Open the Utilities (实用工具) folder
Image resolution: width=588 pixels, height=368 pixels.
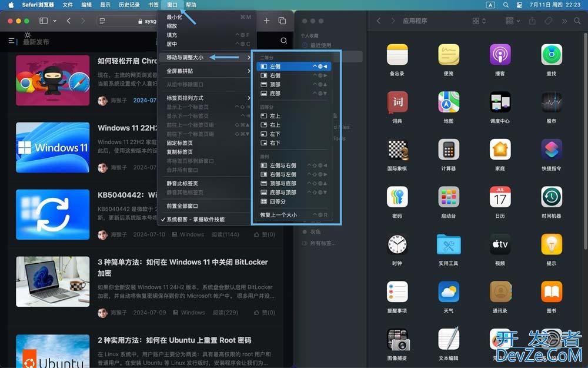click(449, 244)
